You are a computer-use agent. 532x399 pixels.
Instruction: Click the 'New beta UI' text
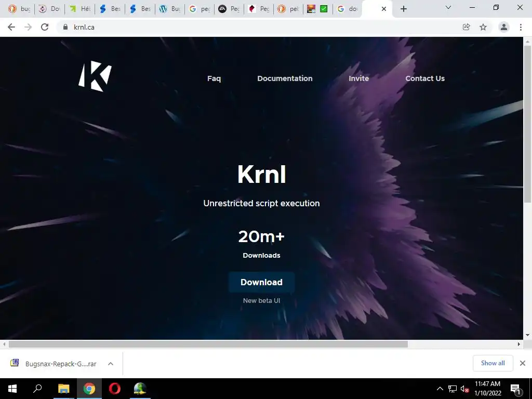point(262,301)
